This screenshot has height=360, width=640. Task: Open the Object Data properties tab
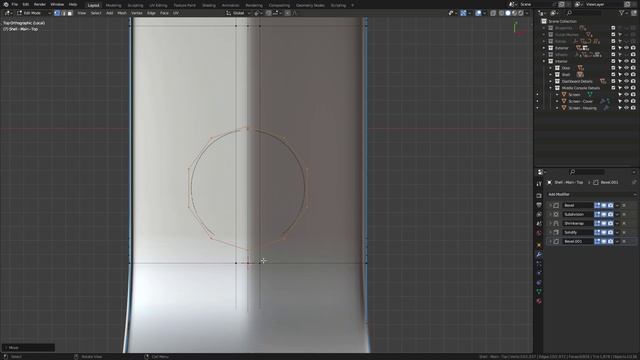point(539,291)
